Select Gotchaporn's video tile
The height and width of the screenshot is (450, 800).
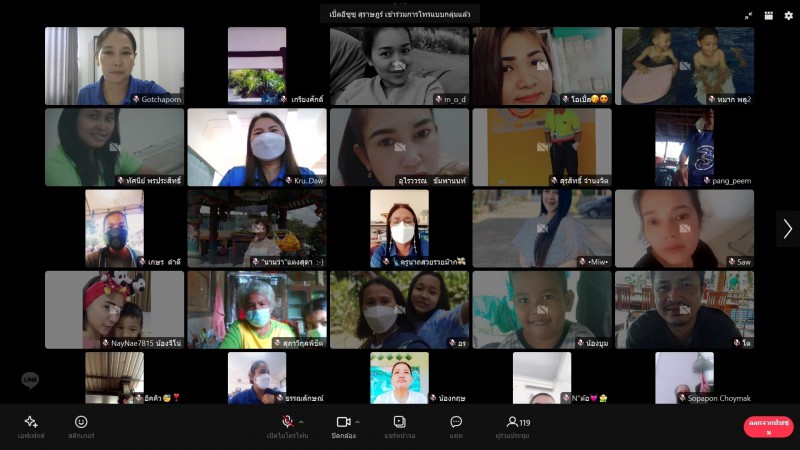[x=114, y=65]
